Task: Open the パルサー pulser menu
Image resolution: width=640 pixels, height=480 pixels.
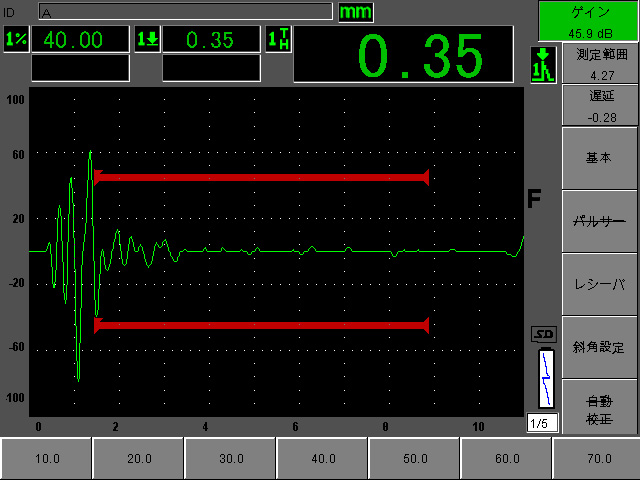Action: click(x=598, y=221)
